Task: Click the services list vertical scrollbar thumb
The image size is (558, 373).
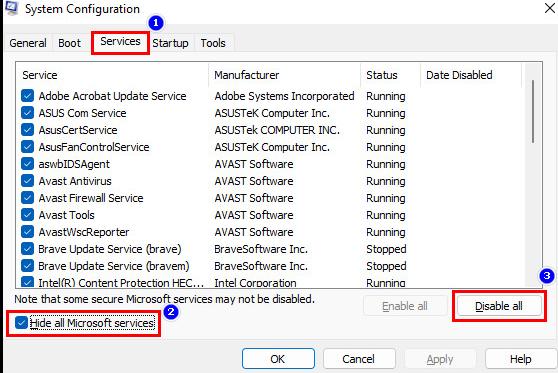Action: [x=533, y=112]
